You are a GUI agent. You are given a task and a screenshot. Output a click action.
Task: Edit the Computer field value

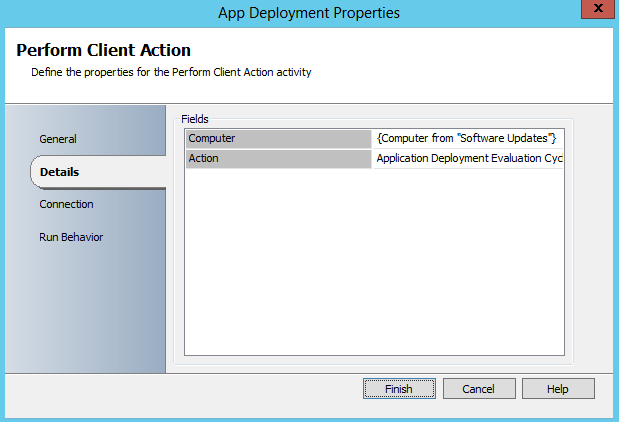(468, 138)
